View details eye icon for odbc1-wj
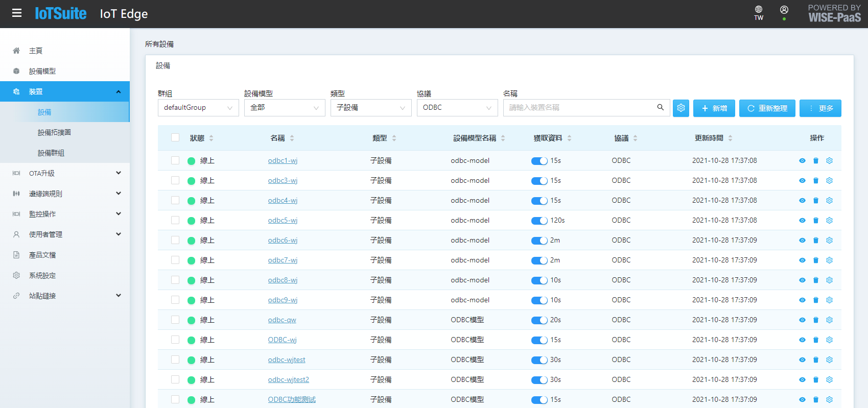The width and height of the screenshot is (868, 408). [x=802, y=161]
